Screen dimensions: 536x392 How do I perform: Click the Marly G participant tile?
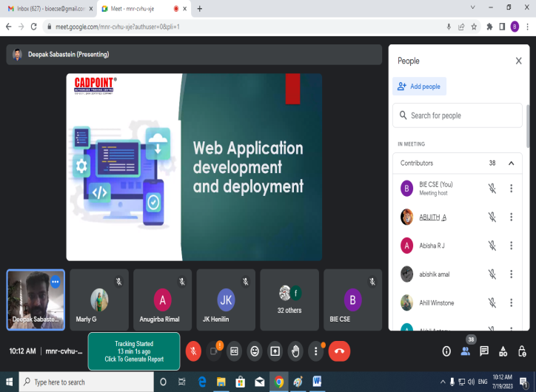pos(99,300)
